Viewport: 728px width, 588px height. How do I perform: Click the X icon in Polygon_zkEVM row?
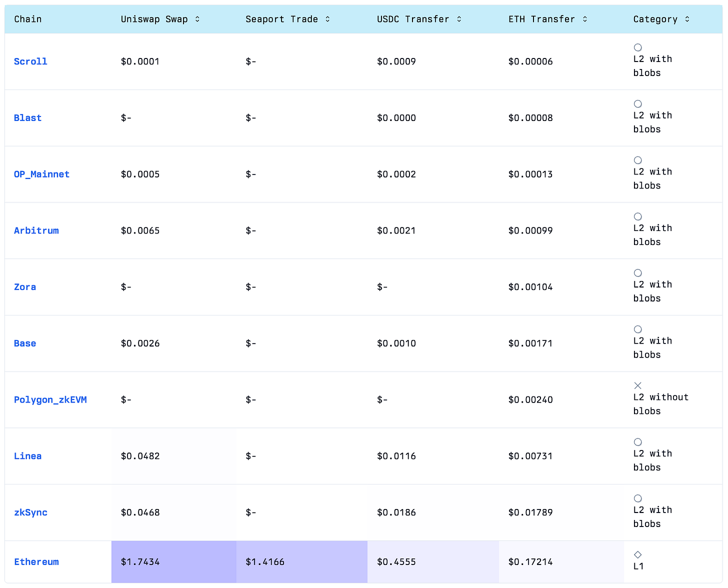click(x=638, y=385)
